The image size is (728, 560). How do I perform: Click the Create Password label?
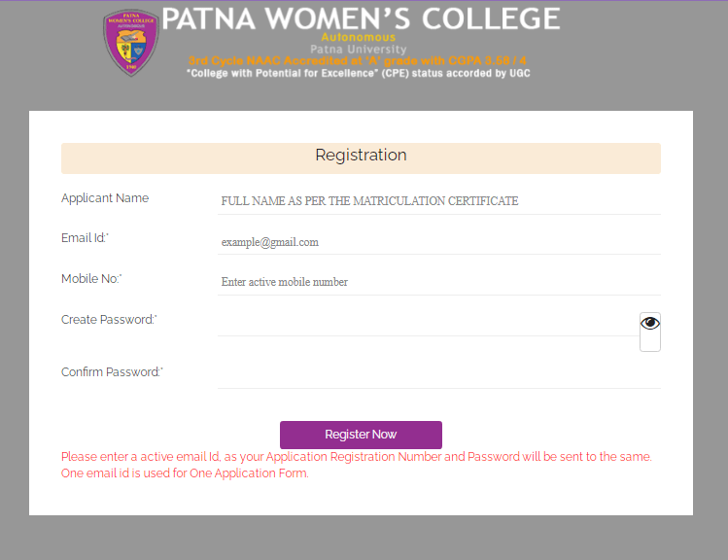pyautogui.click(x=109, y=320)
